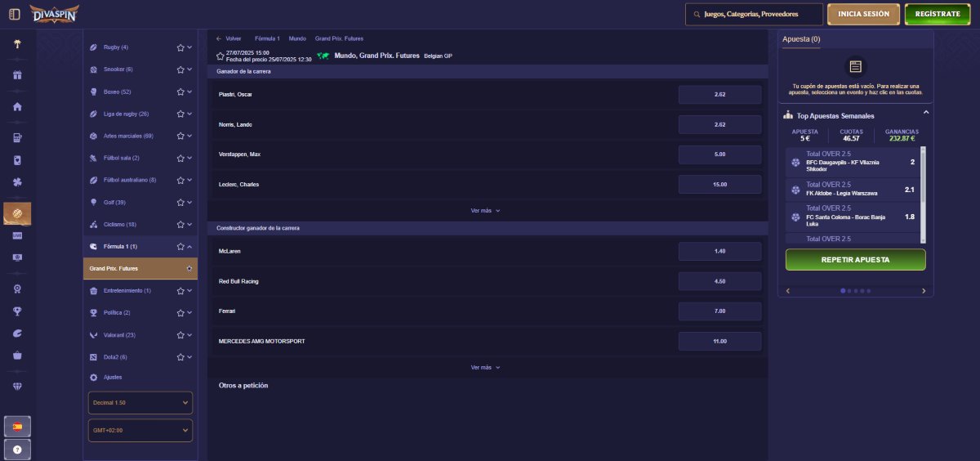
Task: Select the Apuesta (0) tab
Action: coord(801,39)
